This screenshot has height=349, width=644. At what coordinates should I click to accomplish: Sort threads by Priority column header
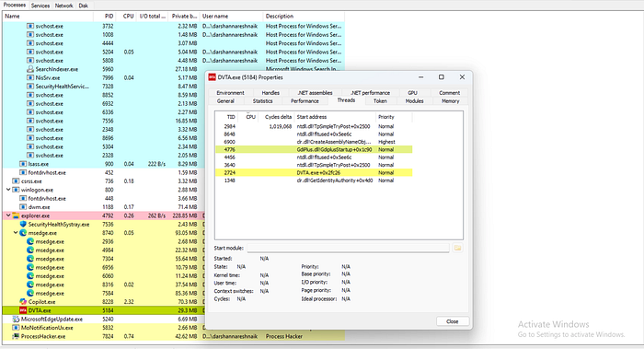coord(394,117)
